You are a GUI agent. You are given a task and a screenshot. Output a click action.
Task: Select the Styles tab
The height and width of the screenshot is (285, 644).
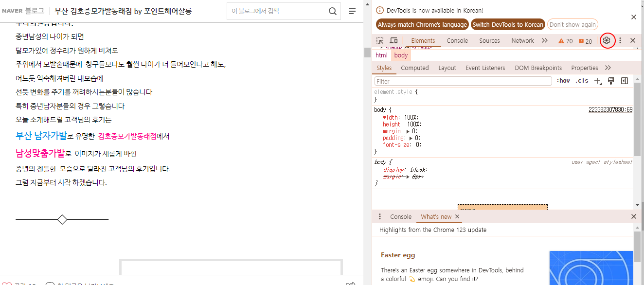coord(384,68)
